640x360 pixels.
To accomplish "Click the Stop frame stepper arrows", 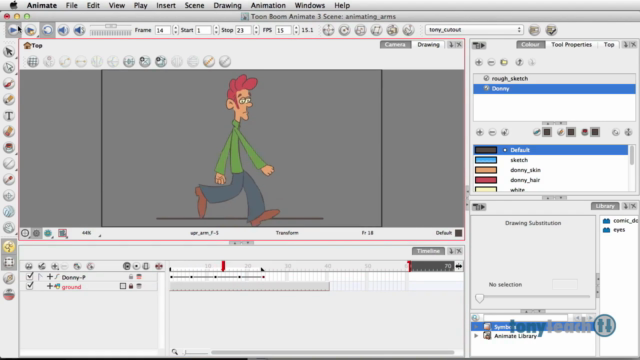I will point(256,30).
